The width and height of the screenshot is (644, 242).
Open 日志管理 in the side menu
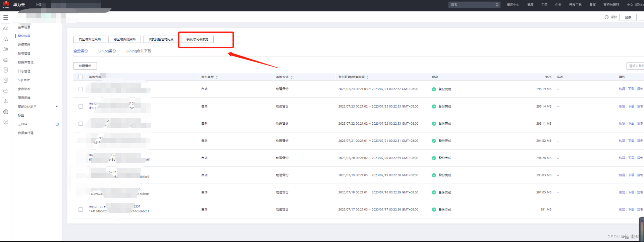(24, 71)
